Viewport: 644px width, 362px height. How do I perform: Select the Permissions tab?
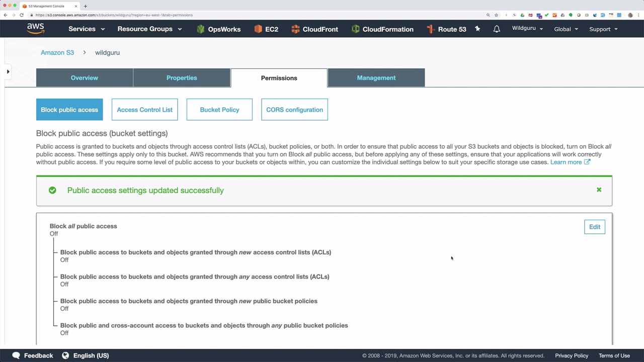[279, 78]
